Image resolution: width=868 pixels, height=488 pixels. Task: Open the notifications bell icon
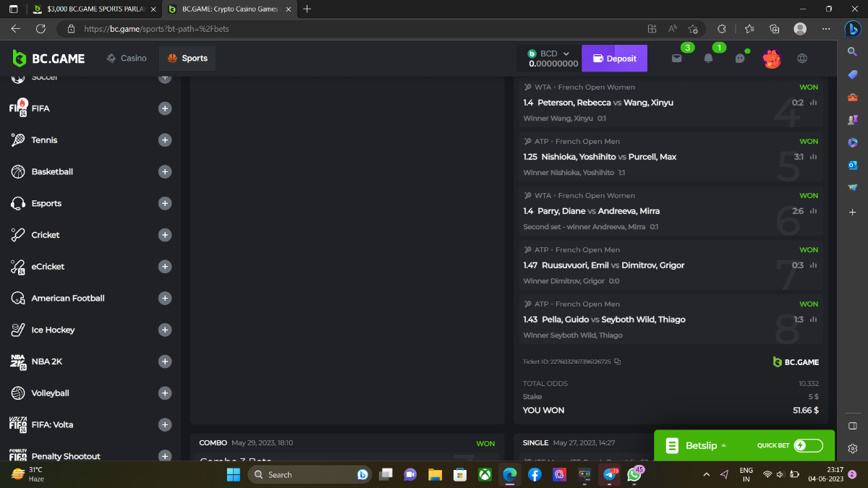tap(708, 59)
